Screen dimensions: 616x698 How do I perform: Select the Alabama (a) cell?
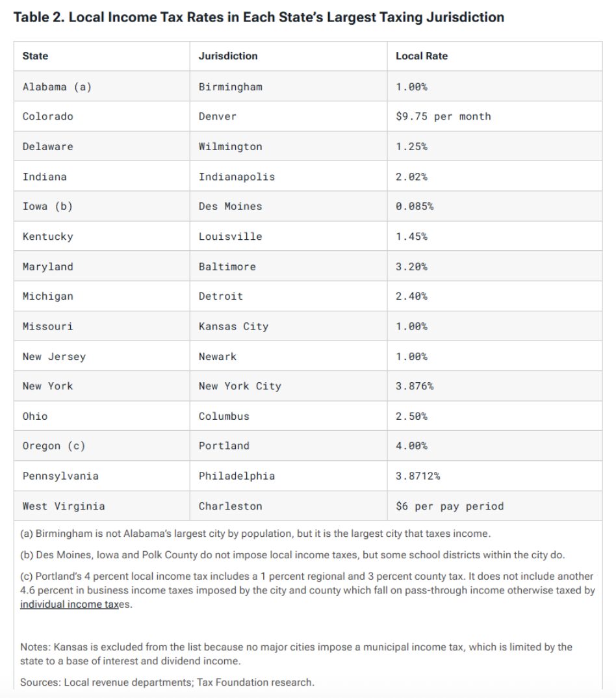coord(102,86)
